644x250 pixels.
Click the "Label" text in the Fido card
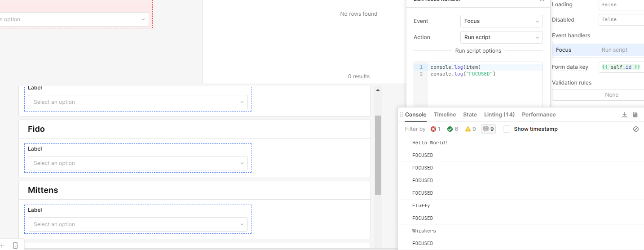pos(35,149)
